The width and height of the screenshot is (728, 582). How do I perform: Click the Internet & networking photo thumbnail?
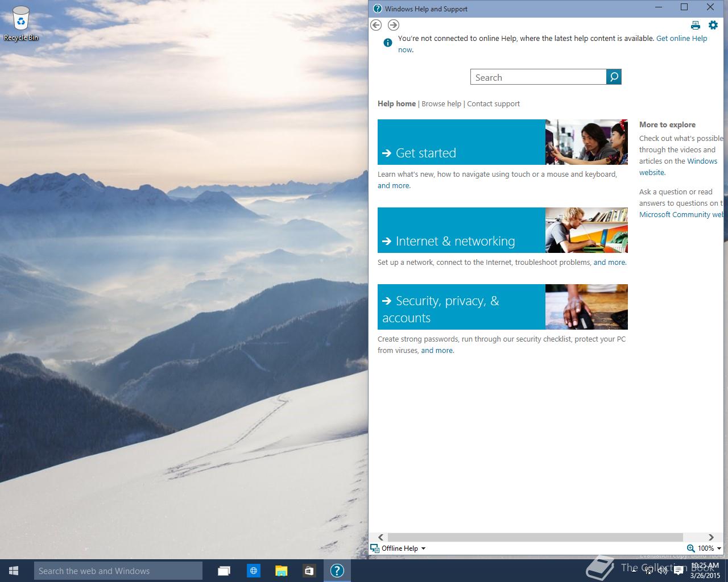(x=586, y=230)
